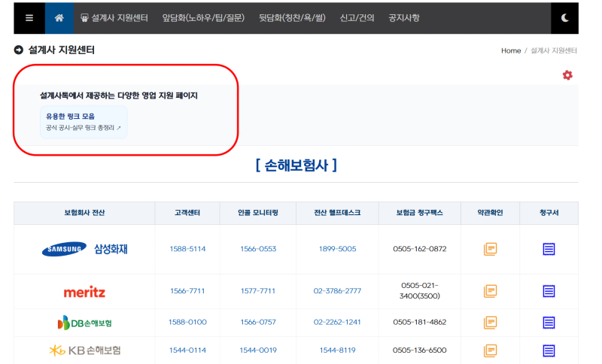This screenshot has width=602, height=364.
Task: Open 설계사 지원센터 menu item
Action: point(114,18)
